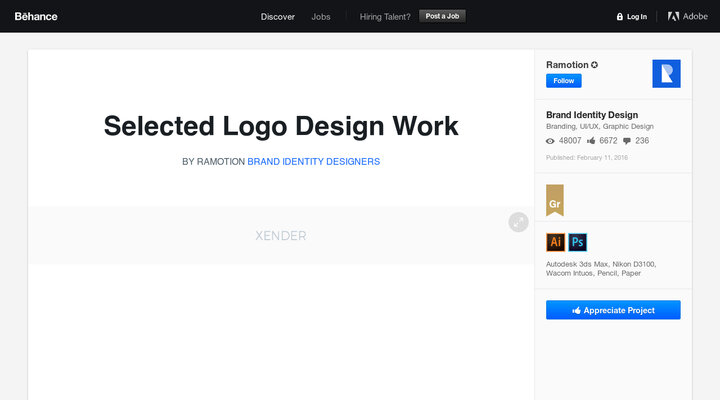Click the 236 comments count

[642, 141]
